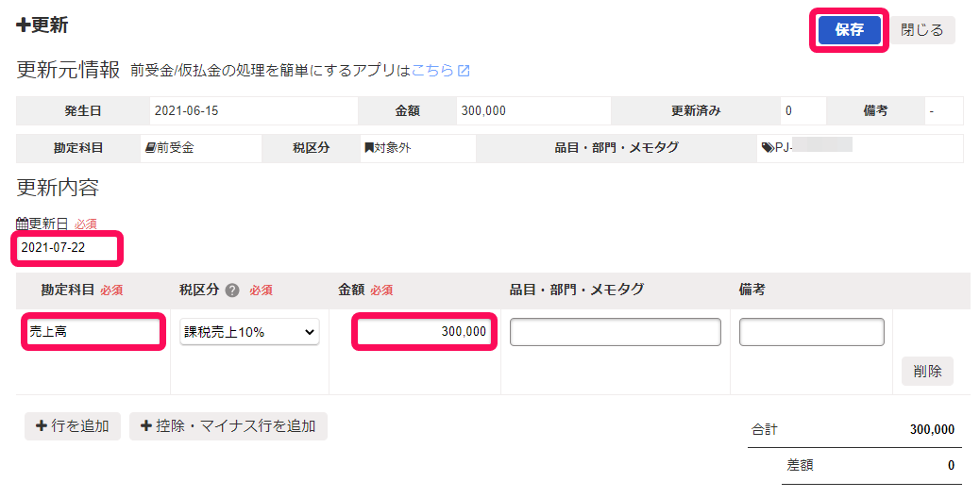The height and width of the screenshot is (498, 980).
Task: Click the 差額 value 0
Action: [951, 466]
